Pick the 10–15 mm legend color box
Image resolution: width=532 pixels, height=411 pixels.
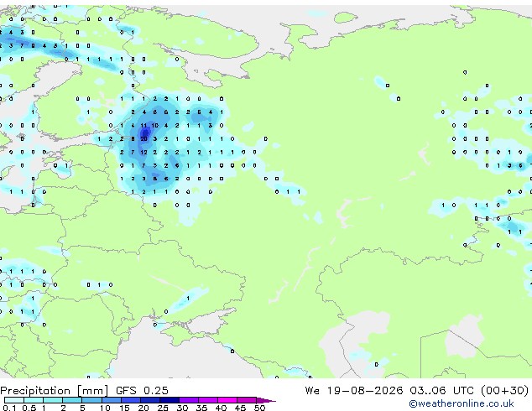[111, 400]
